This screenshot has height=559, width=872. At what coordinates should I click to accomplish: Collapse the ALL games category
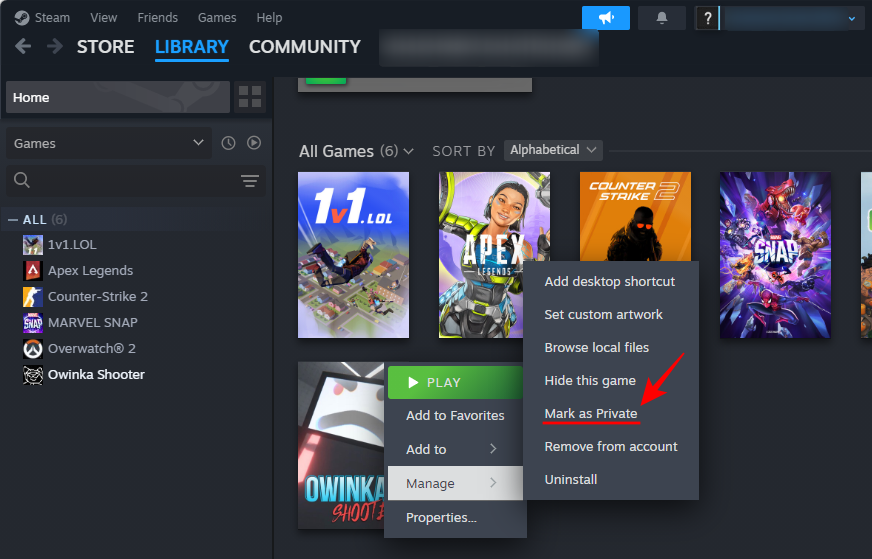[13, 219]
